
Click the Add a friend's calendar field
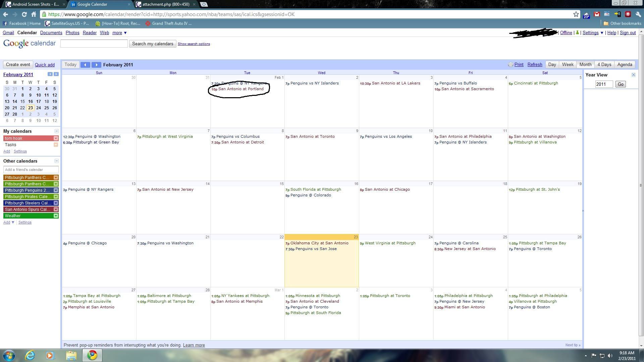[31, 170]
